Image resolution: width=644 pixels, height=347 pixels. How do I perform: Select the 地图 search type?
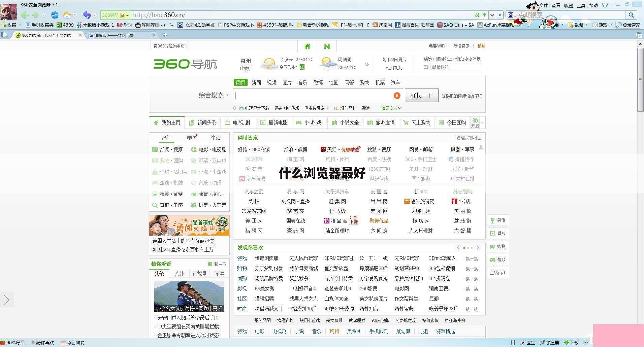click(x=333, y=82)
